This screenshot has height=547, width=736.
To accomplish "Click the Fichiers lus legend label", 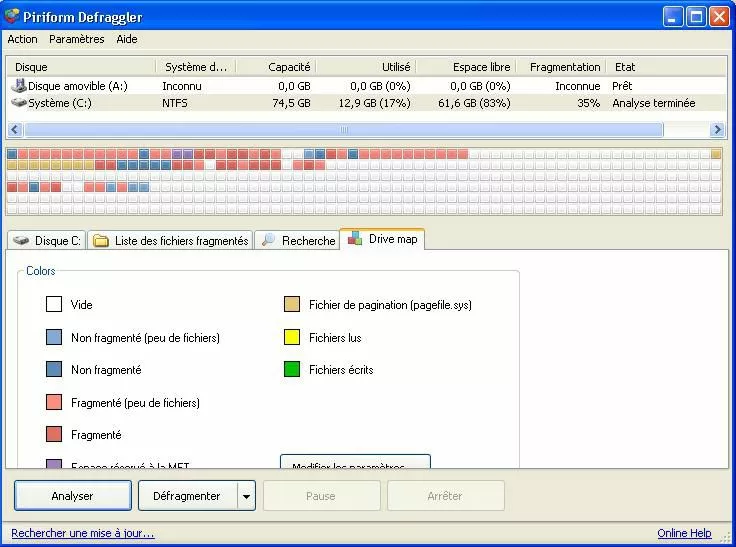I will click(335, 338).
